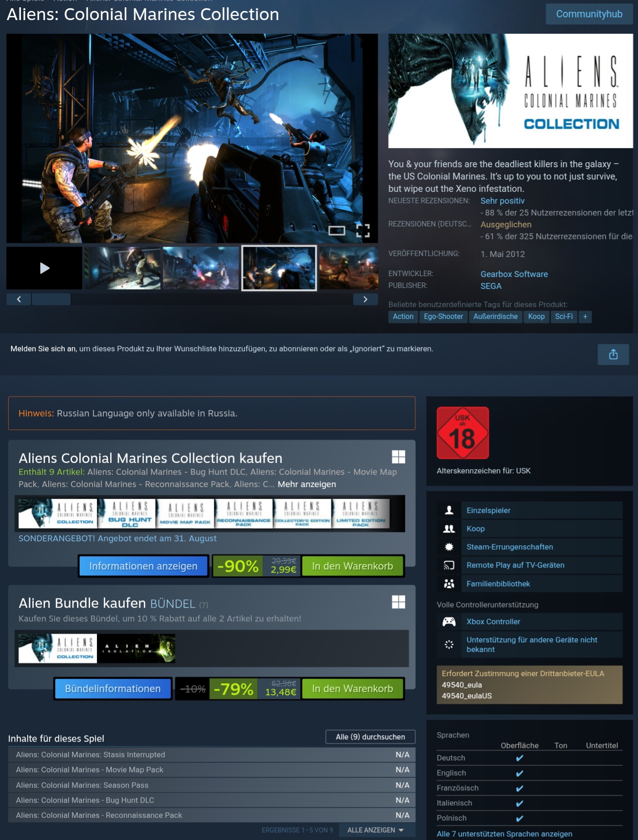Open Bündelinformationen
This screenshot has height=840, width=638.
pos(113,688)
